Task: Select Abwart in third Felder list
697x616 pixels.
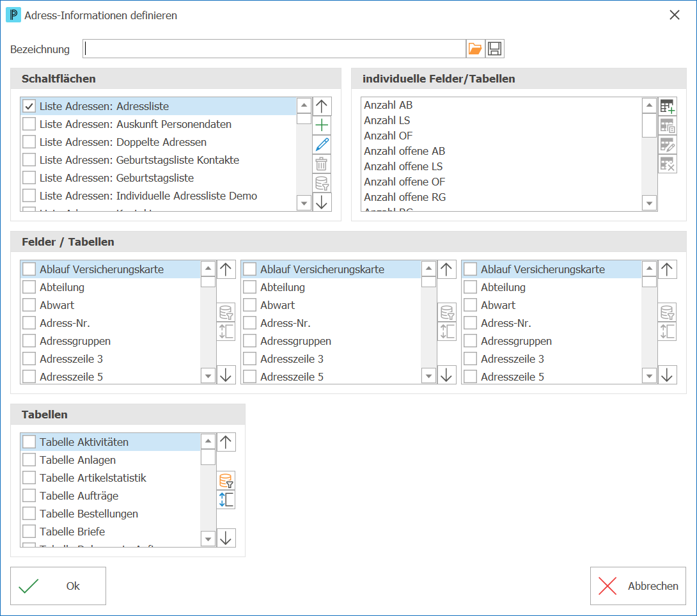Action: [552, 305]
